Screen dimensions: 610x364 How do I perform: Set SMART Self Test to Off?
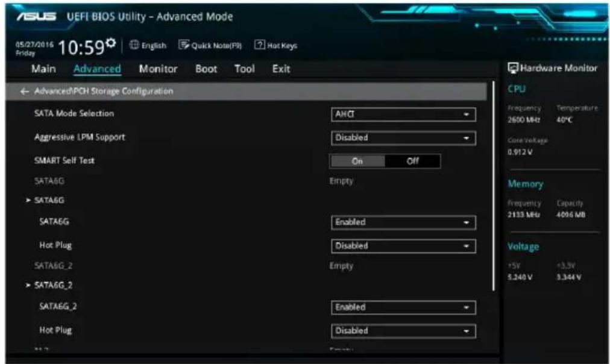pos(412,161)
